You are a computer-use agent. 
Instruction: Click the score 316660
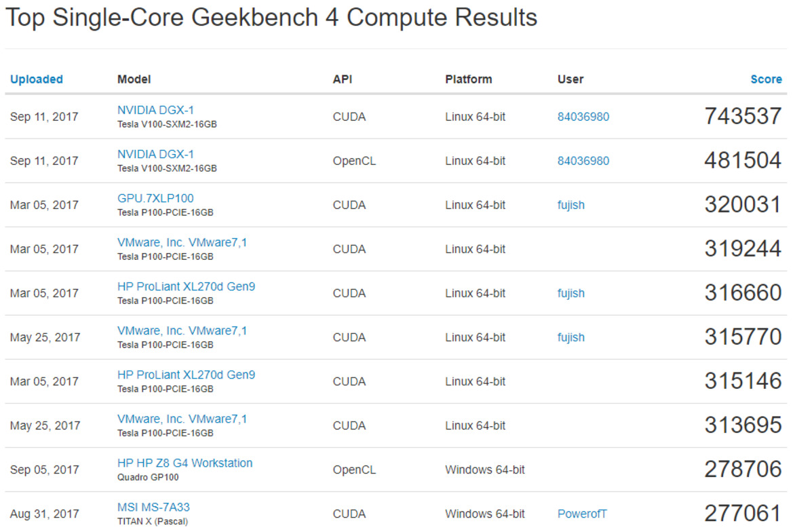point(743,292)
